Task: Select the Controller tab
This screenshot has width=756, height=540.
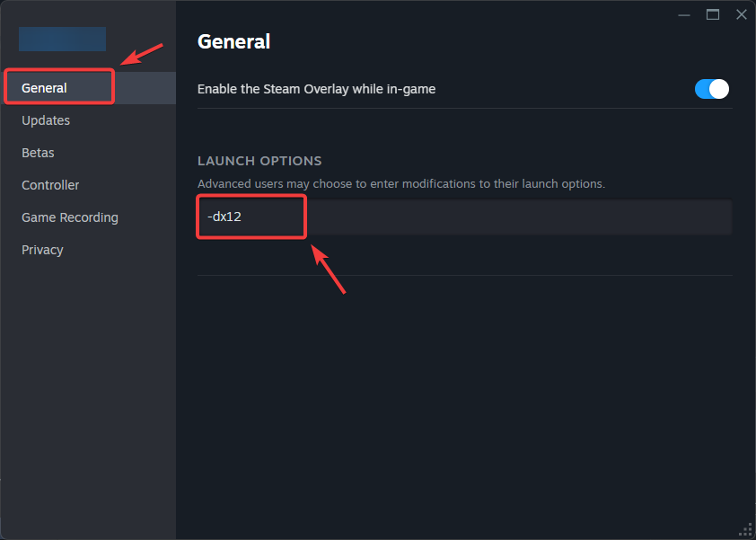Action: pos(50,185)
